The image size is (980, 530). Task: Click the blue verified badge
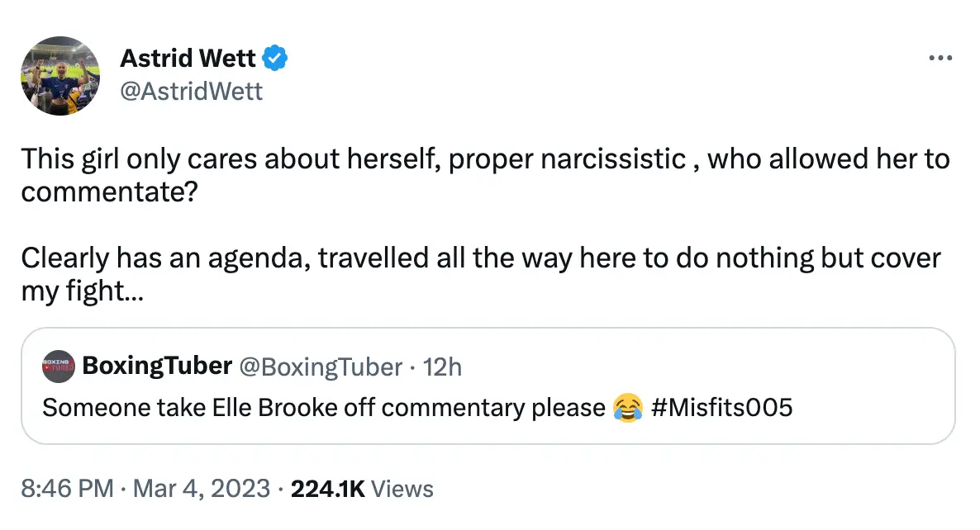(275, 59)
